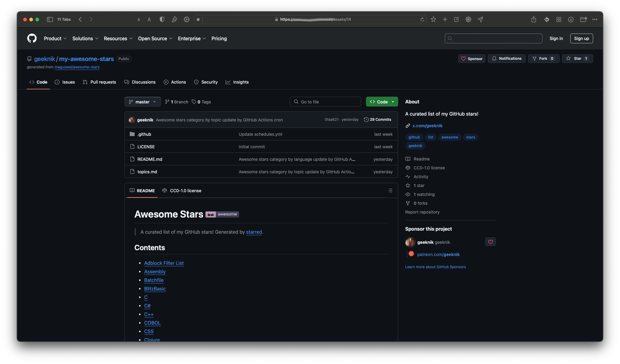This screenshot has width=620, height=364.
Task: Open a new tab with the plus icon
Action: (x=445, y=19)
